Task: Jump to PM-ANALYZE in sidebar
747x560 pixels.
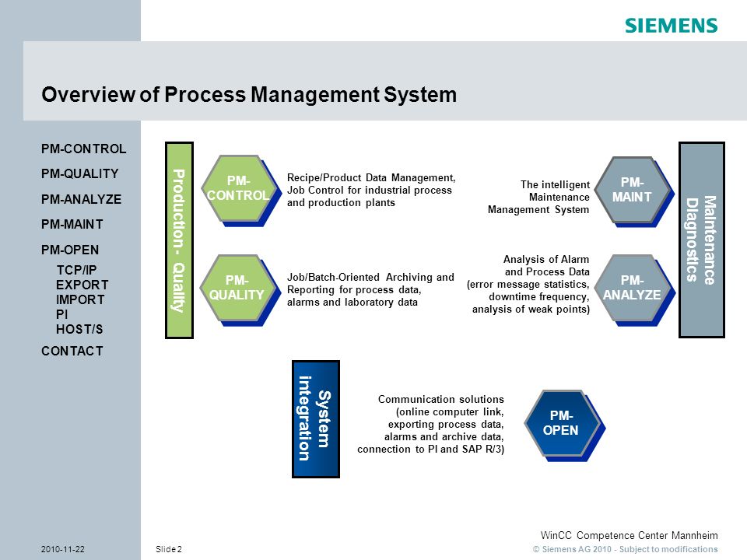Action: pyautogui.click(x=81, y=199)
